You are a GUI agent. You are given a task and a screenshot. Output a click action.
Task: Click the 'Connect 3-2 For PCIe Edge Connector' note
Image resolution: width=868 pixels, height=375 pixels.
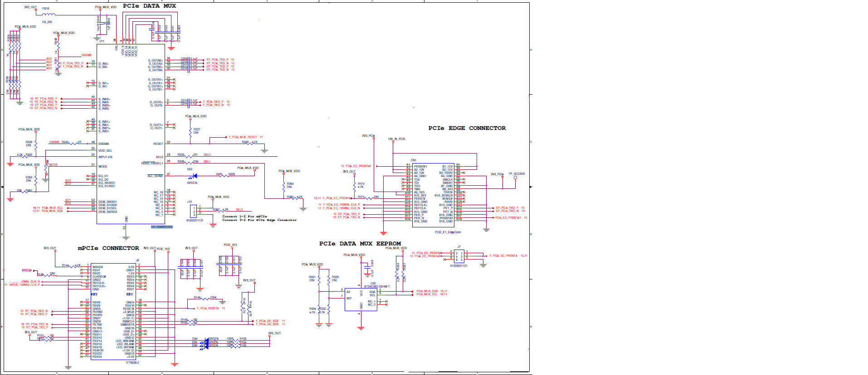[259, 220]
